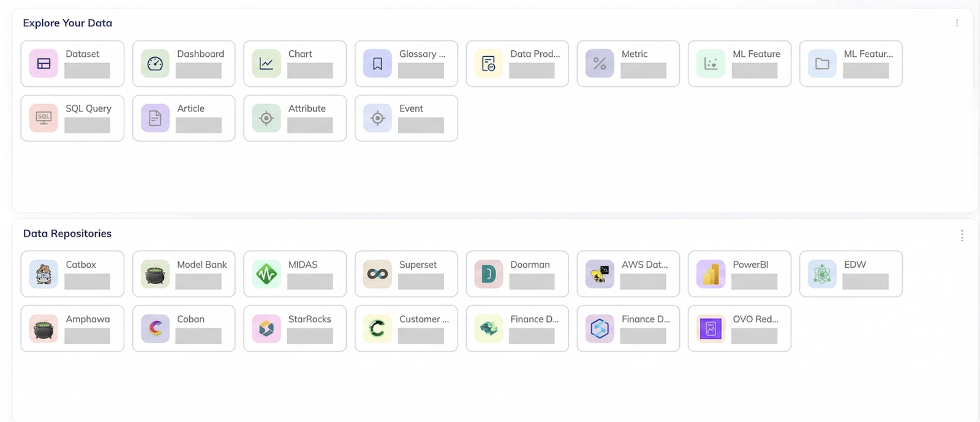980x422 pixels.
Task: Click the Glossary bookmark icon
Action: point(377,64)
